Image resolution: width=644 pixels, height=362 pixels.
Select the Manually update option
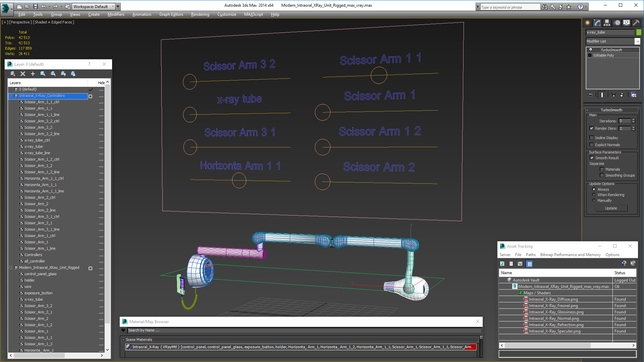point(594,200)
